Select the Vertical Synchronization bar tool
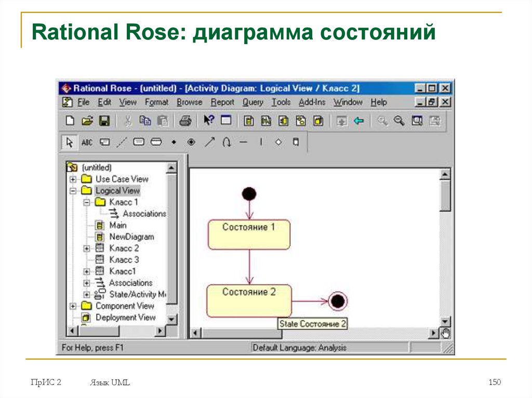The height and width of the screenshot is (398, 532). 261,142
